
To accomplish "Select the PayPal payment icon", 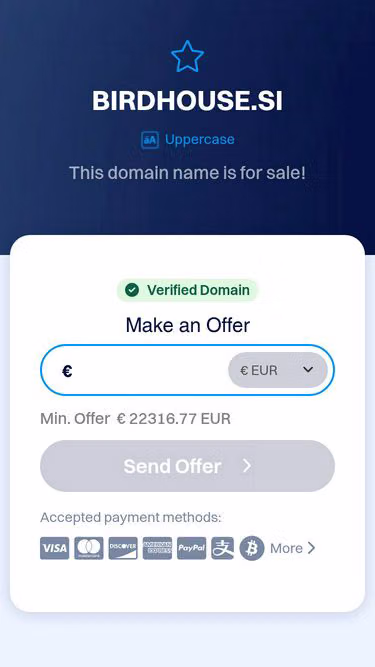I will coord(192,548).
